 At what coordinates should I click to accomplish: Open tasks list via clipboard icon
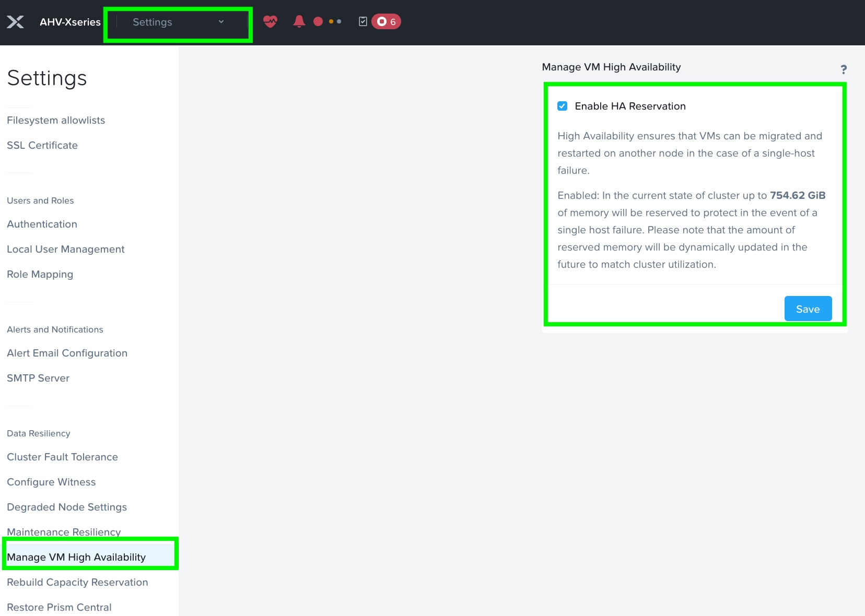pos(364,21)
